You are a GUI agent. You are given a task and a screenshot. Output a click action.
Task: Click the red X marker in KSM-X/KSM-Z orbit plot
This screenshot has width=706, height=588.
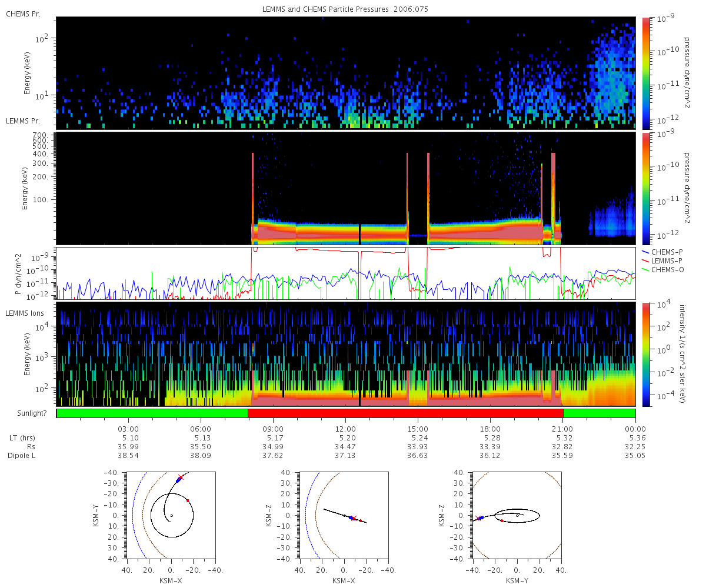click(x=354, y=518)
